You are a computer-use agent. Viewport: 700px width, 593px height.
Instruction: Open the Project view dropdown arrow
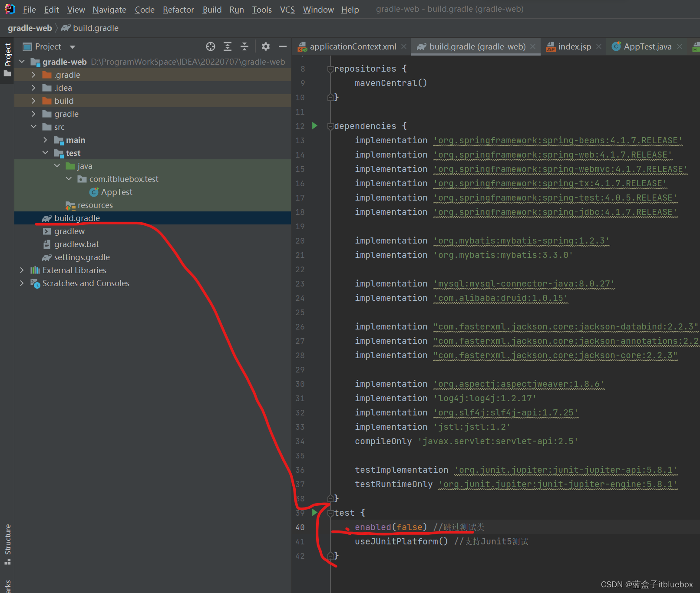73,47
